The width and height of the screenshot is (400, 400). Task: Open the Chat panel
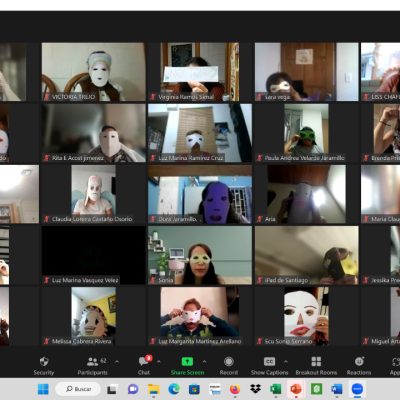point(144,366)
